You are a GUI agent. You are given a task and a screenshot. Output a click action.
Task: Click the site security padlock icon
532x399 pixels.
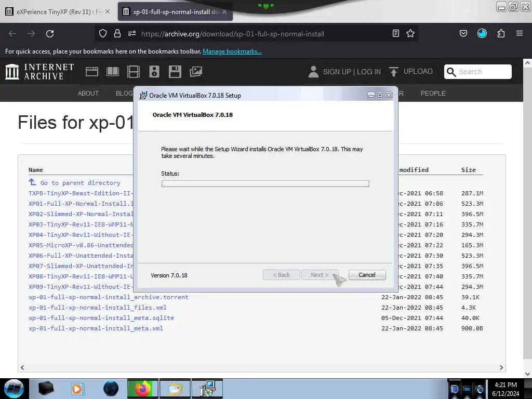117,33
